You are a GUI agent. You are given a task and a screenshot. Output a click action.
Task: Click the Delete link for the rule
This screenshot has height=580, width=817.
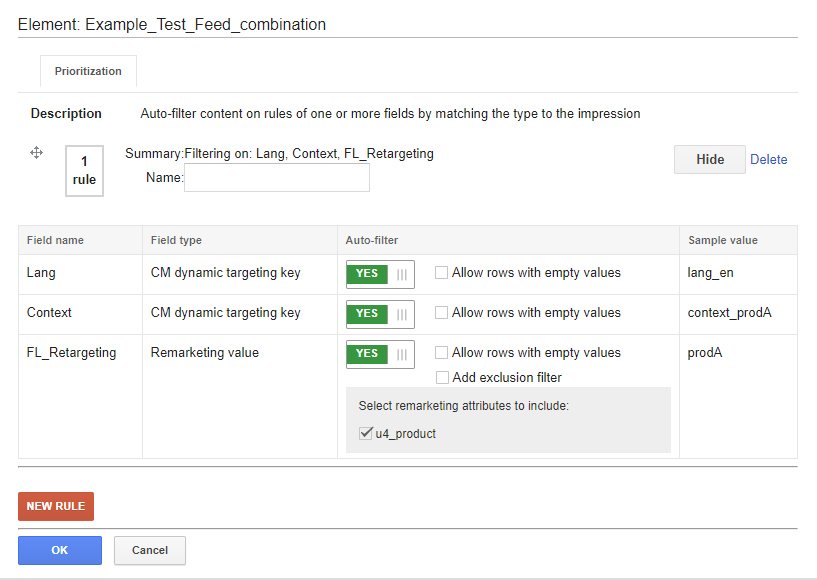pyautogui.click(x=769, y=159)
